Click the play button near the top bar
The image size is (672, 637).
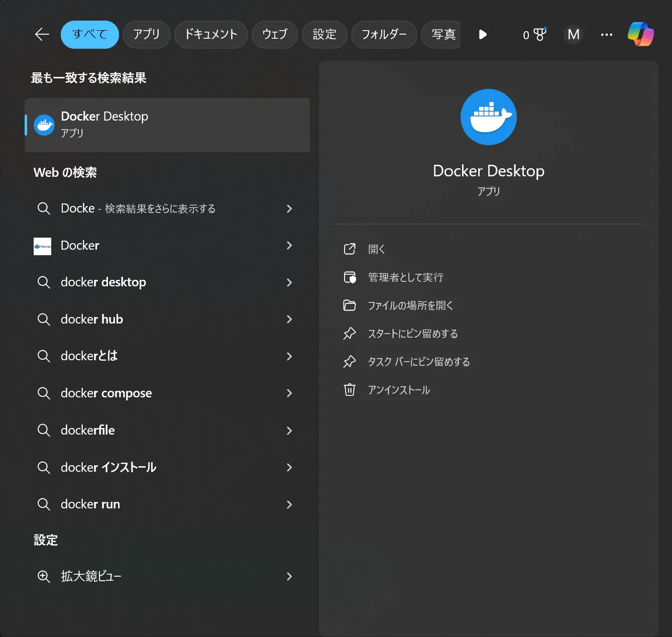coord(482,34)
